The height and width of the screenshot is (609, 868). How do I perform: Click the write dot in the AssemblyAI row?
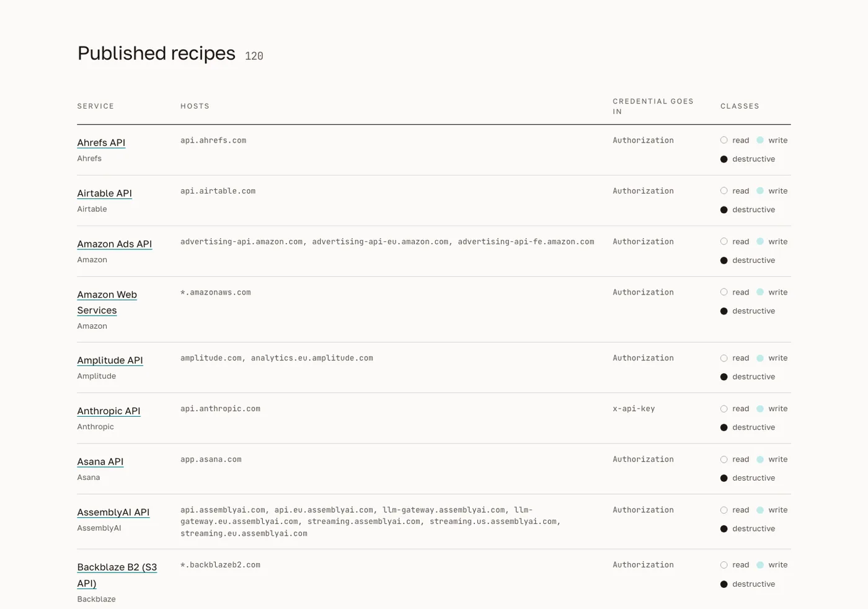pyautogui.click(x=760, y=510)
